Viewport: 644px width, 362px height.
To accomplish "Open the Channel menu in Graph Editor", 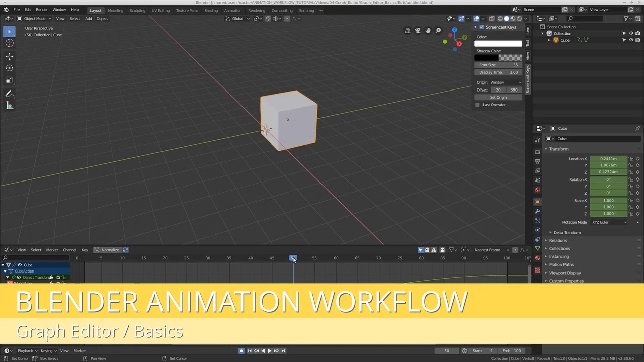I will click(69, 250).
